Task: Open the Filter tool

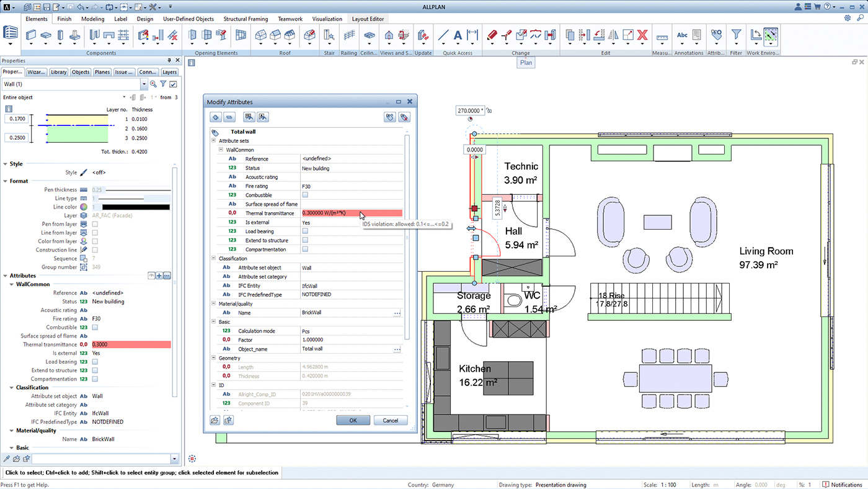Action: coord(737,35)
